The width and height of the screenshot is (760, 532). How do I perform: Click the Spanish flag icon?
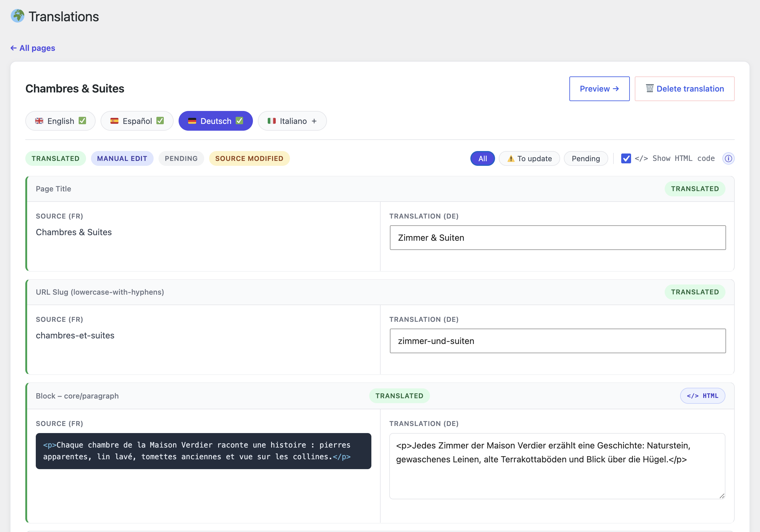click(114, 121)
